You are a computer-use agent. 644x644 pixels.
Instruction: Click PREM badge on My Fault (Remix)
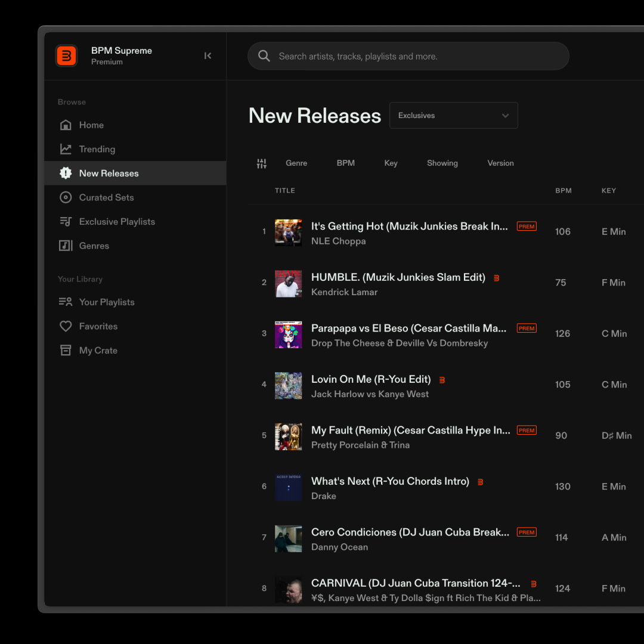point(527,430)
